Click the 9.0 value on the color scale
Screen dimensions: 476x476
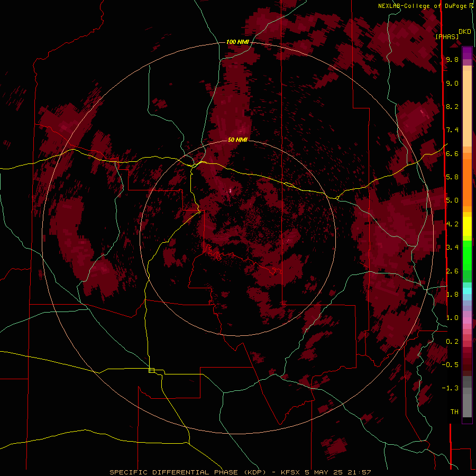(452, 83)
